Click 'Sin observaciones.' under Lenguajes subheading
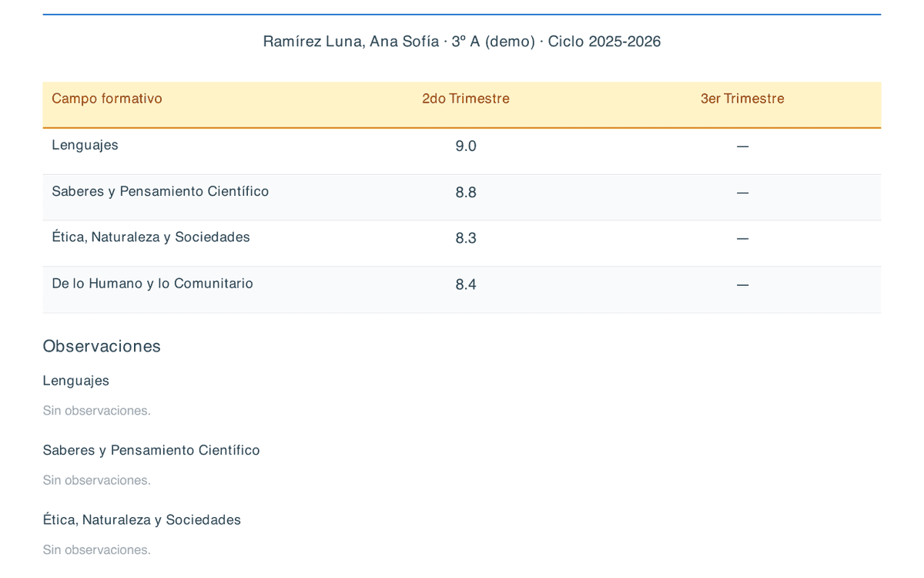 click(97, 411)
